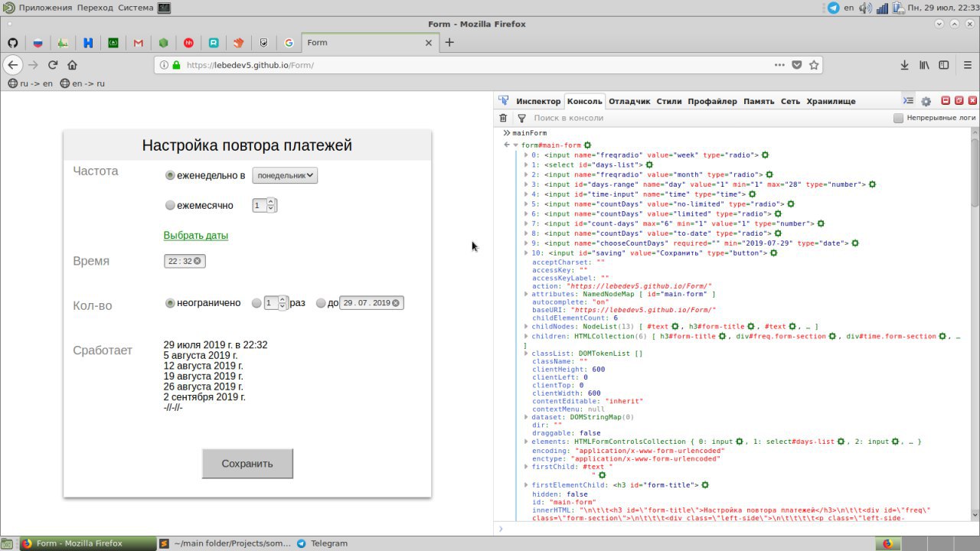
Task: Expand the 'attributes: NamedNodeMap' property
Action: pyautogui.click(x=526, y=294)
